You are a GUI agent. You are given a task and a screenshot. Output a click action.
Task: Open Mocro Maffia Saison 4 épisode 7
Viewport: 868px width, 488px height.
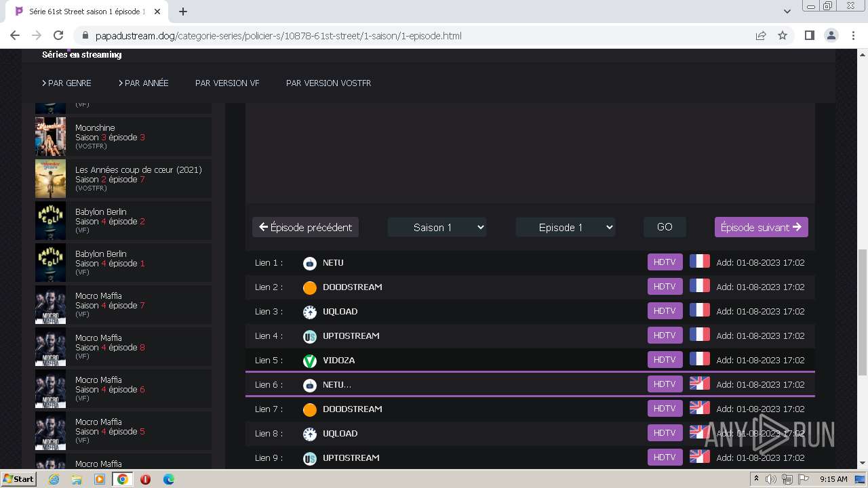123,305
